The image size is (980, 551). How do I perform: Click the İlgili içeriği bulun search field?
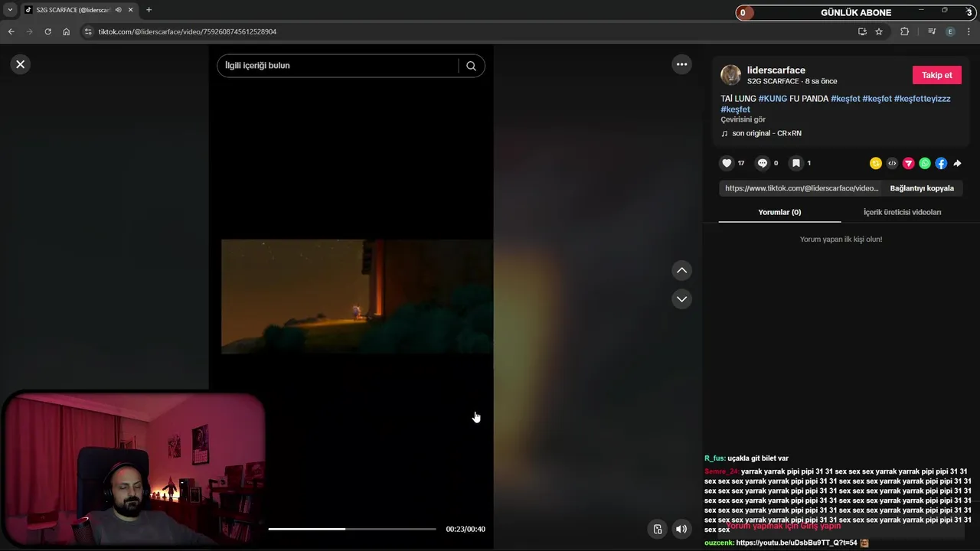point(337,66)
